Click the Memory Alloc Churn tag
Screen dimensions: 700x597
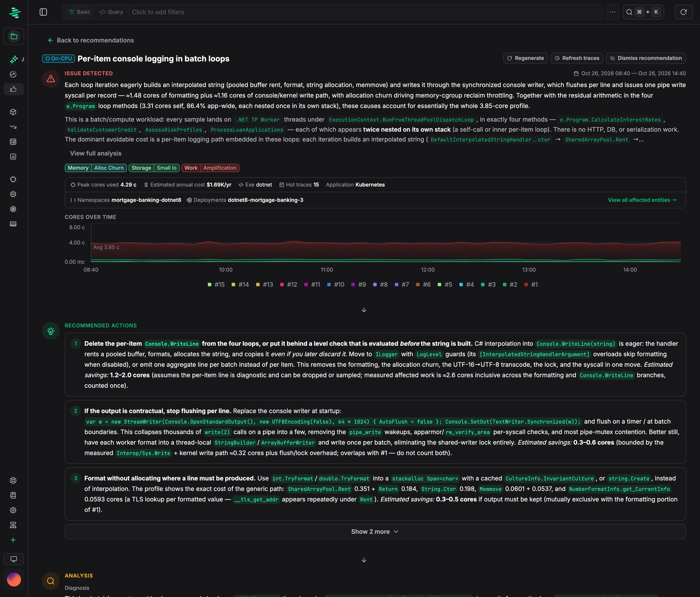[x=96, y=168]
